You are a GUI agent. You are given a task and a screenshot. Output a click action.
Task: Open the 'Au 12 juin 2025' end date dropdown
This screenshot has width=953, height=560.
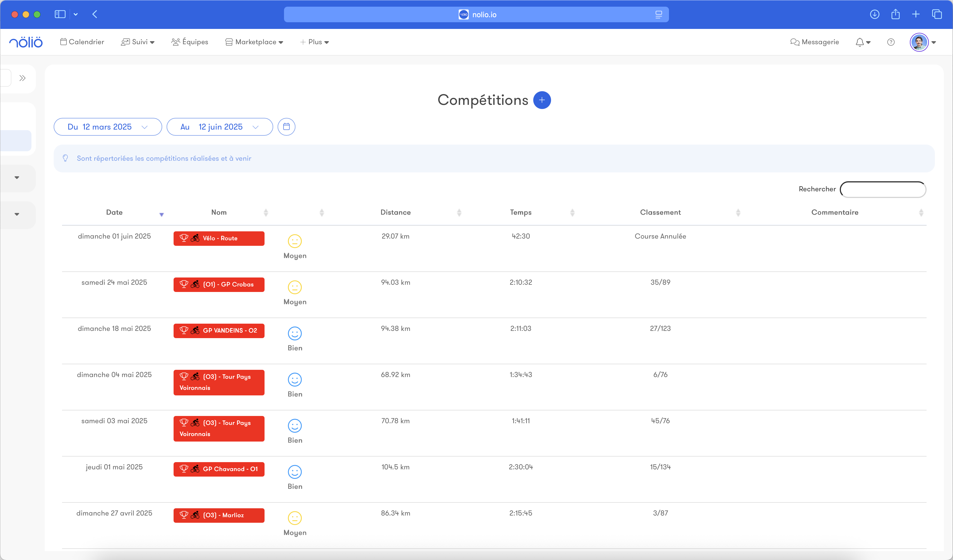click(219, 127)
